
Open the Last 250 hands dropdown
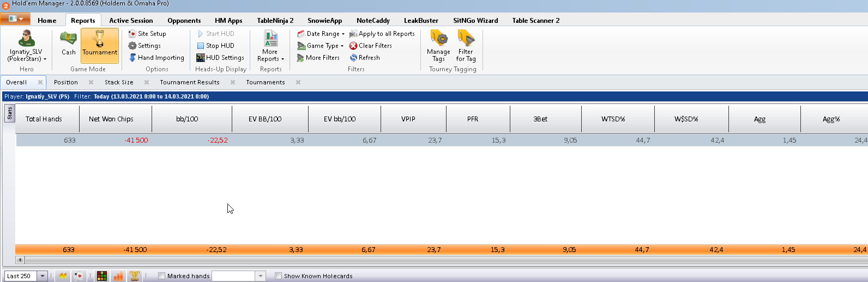click(x=42, y=276)
